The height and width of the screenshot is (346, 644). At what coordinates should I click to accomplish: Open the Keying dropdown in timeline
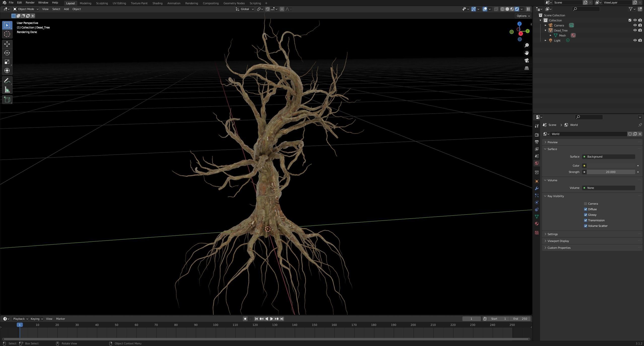[x=37, y=319]
